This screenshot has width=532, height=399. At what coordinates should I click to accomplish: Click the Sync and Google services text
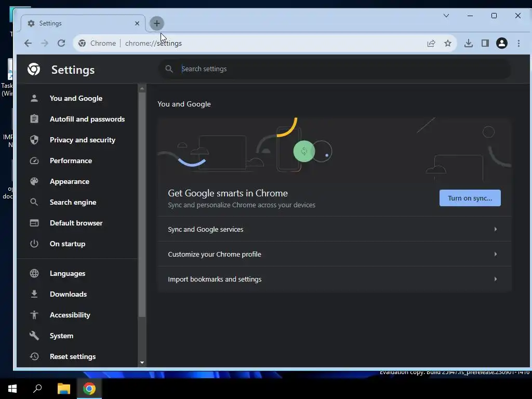206,229
